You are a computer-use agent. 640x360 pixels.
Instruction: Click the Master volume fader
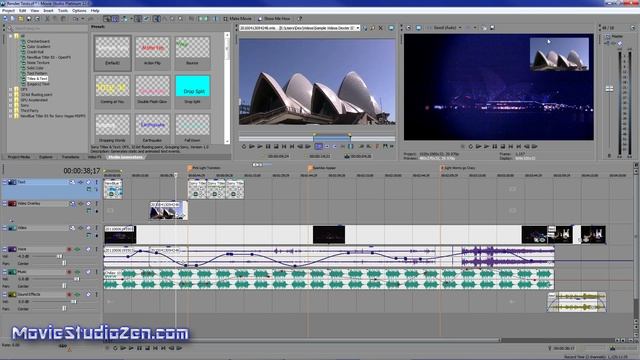pos(609,89)
